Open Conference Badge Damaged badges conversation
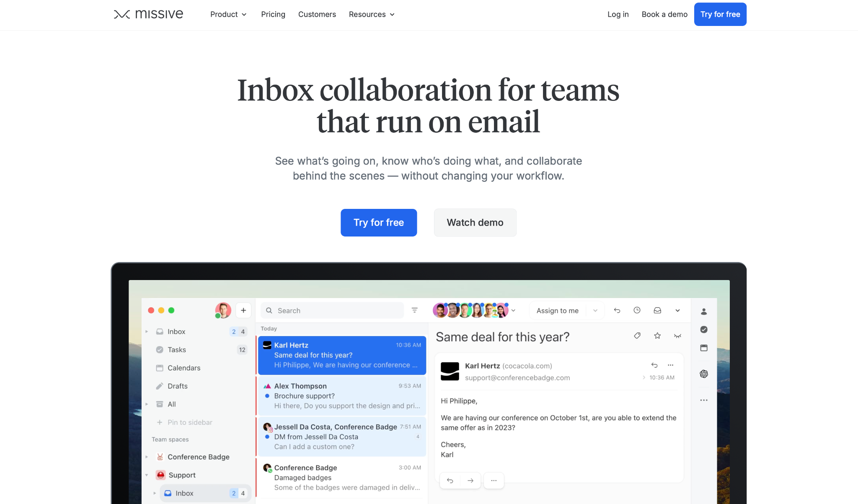858x504 pixels. tap(342, 478)
